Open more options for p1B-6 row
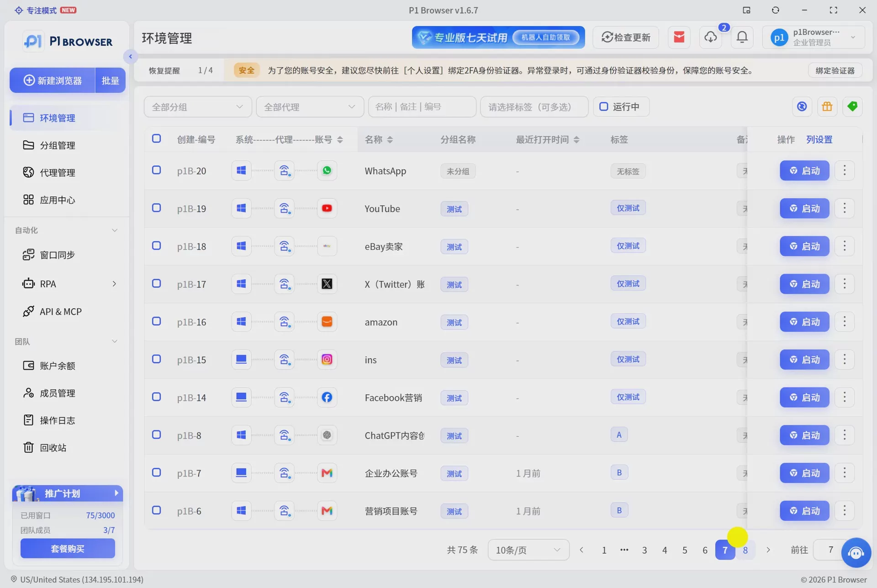This screenshot has height=588, width=877. tap(845, 511)
